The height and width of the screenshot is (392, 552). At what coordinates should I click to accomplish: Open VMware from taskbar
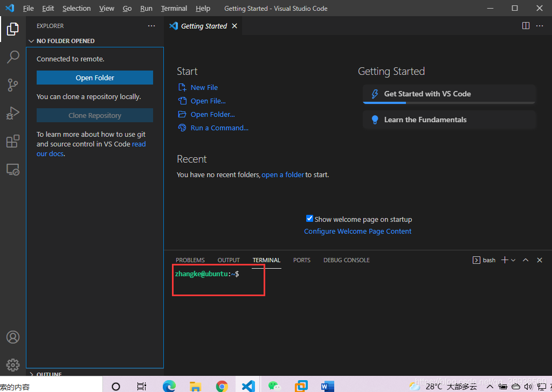tap(301, 386)
